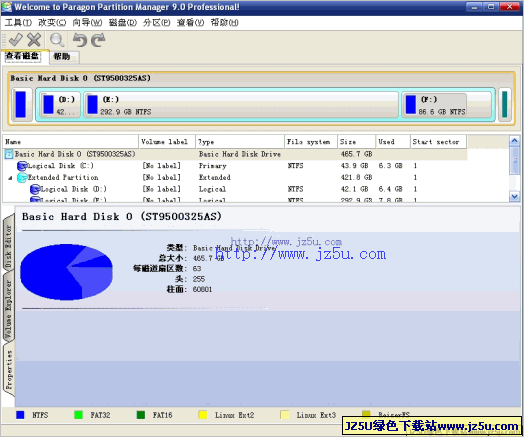Screen dimensions: 524x437
Task: Sort list by Name column header
Action: (x=71, y=142)
